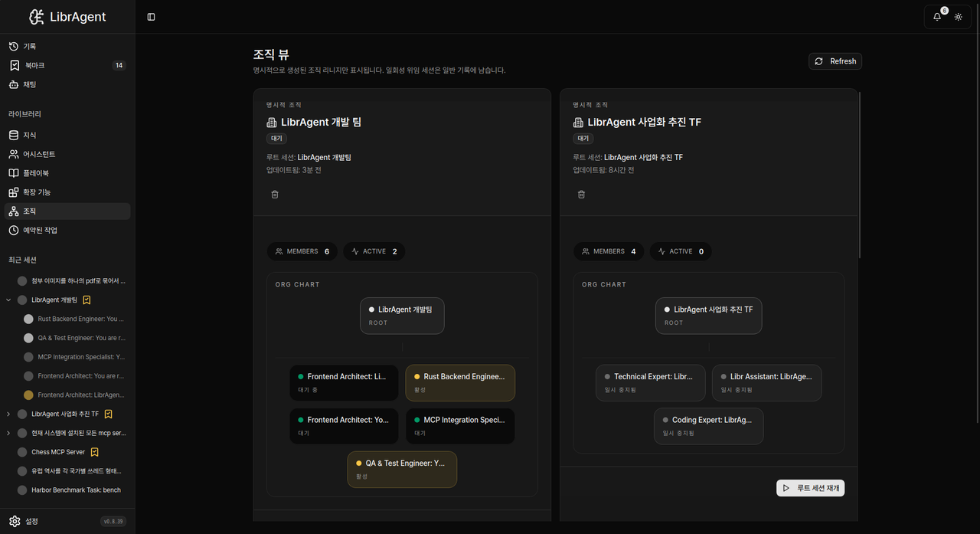Open 플레이북 library item

67,173
